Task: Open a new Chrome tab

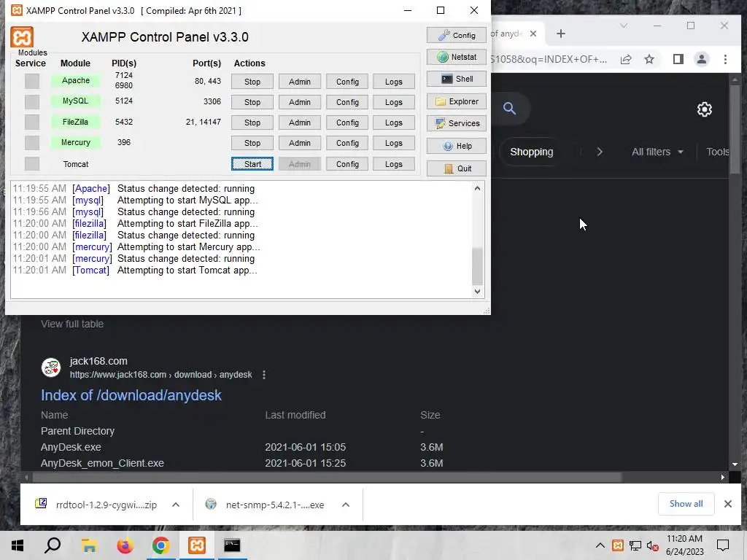Action: 561,34
